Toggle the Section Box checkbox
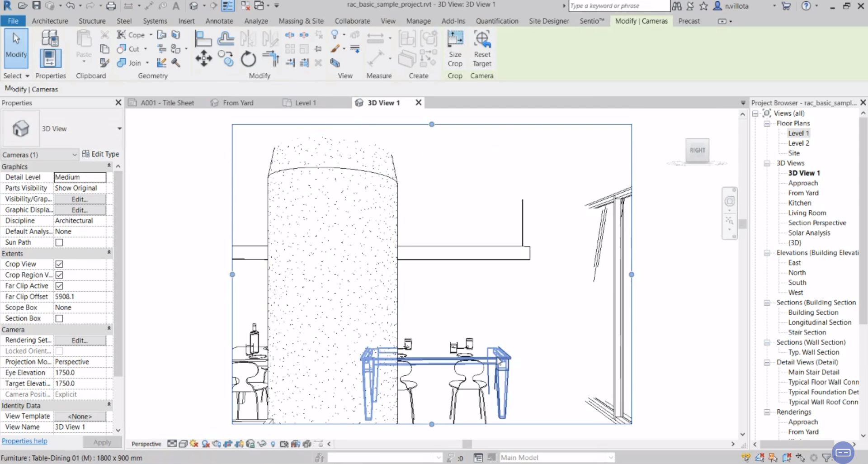This screenshot has height=464, width=868. coord(59,318)
